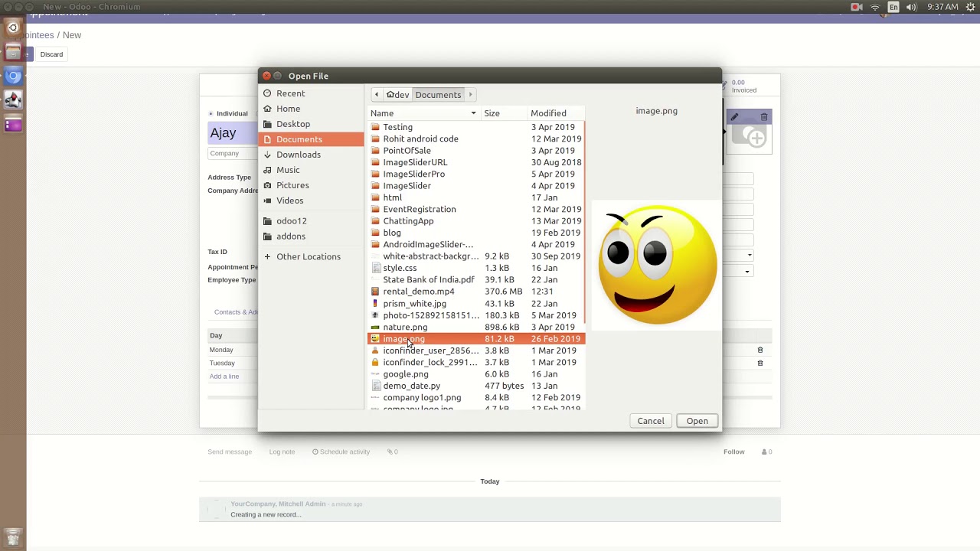Click Discard button in Odoo window
This screenshot has height=551, width=980.
[x=51, y=54]
